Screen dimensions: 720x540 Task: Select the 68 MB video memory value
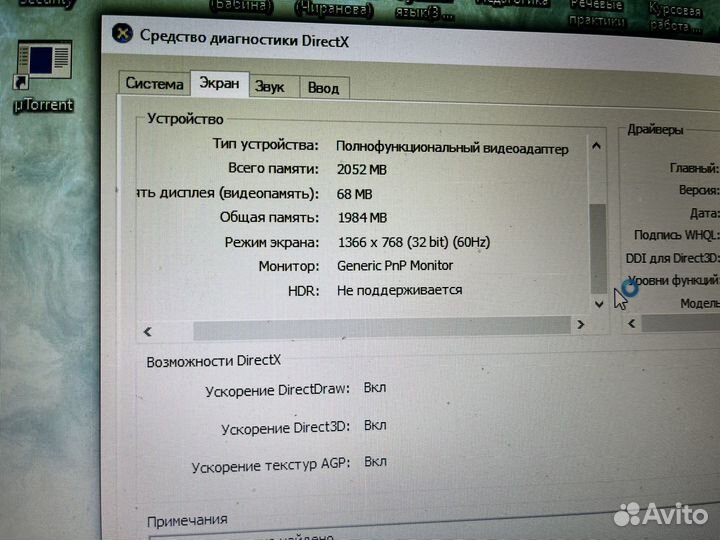(x=354, y=194)
